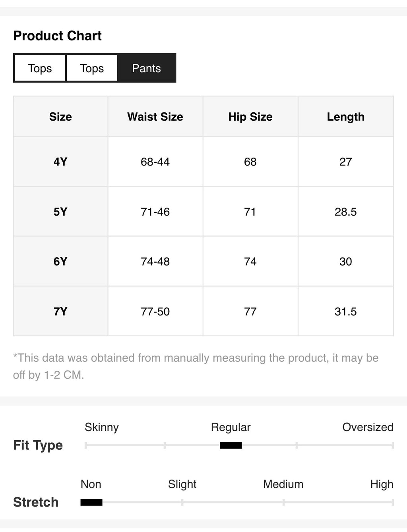Select the 7Y size row label

tap(60, 311)
